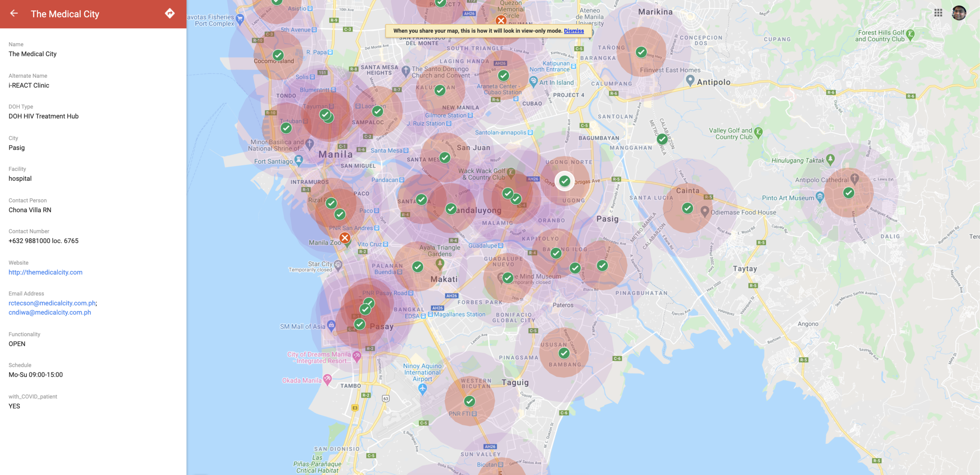Click green check marker in Marikina

click(641, 52)
